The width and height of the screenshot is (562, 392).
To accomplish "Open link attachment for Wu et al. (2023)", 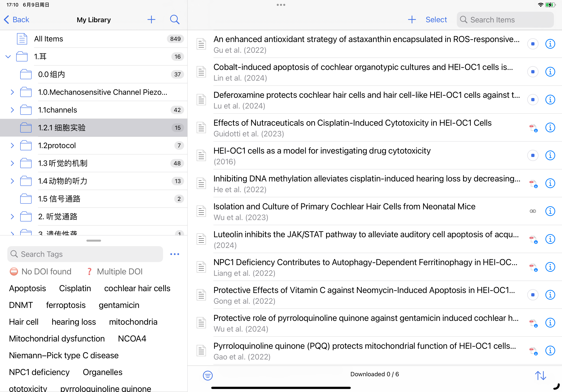I will [x=533, y=211].
